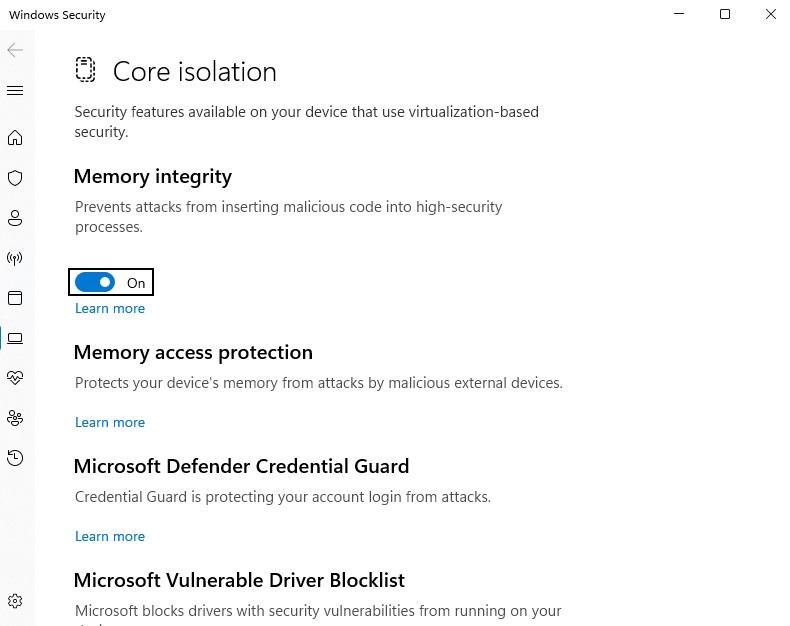Close the Windows Security window

[x=770, y=14]
